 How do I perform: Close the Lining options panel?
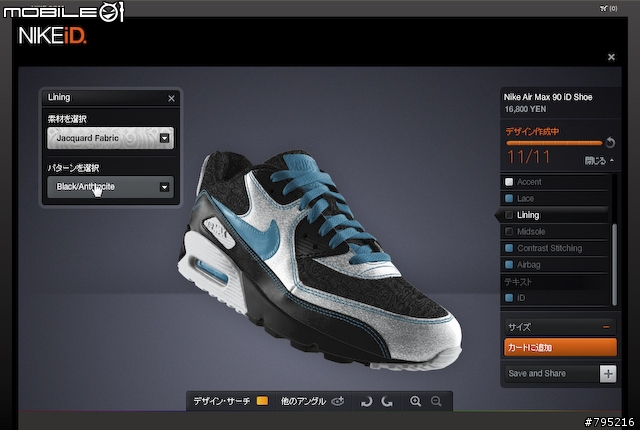coord(171,98)
